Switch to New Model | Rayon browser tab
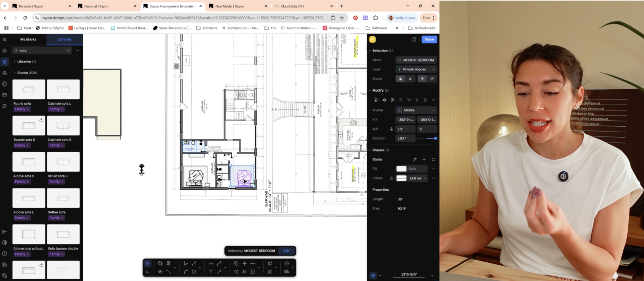The image size is (644, 281). [x=238, y=6]
